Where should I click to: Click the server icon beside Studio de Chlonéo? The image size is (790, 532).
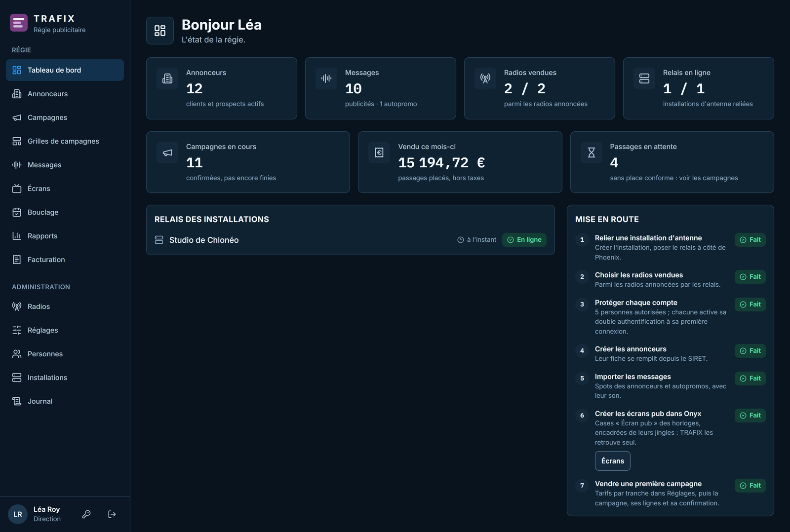(x=159, y=240)
